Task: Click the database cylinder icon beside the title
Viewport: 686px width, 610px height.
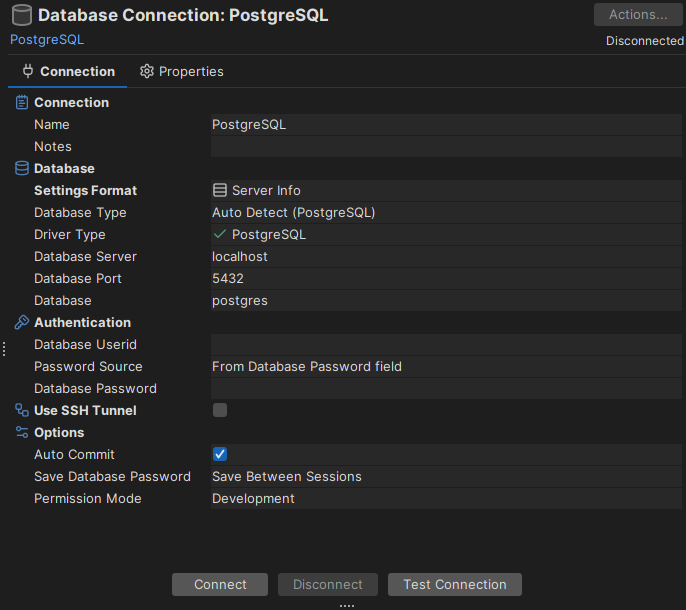Action: pyautogui.click(x=21, y=15)
